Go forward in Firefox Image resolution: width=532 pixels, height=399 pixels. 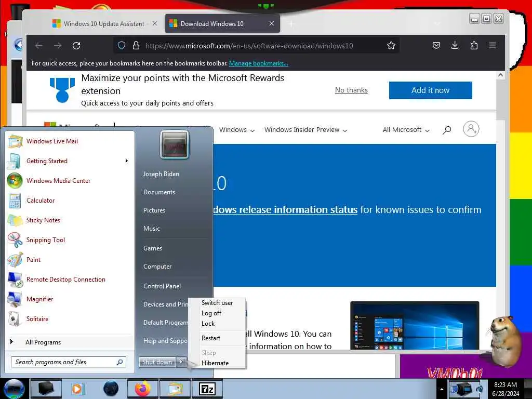58,46
